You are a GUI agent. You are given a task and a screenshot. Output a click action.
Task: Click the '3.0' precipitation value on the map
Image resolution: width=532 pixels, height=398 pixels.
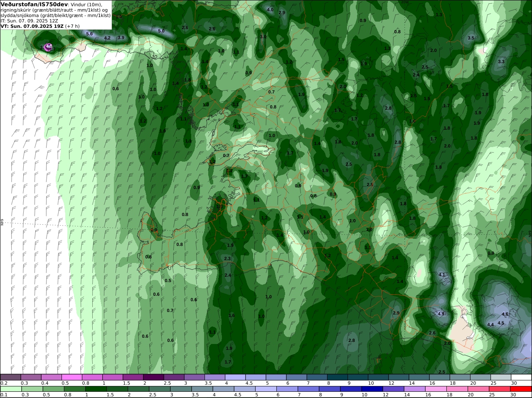263,37
